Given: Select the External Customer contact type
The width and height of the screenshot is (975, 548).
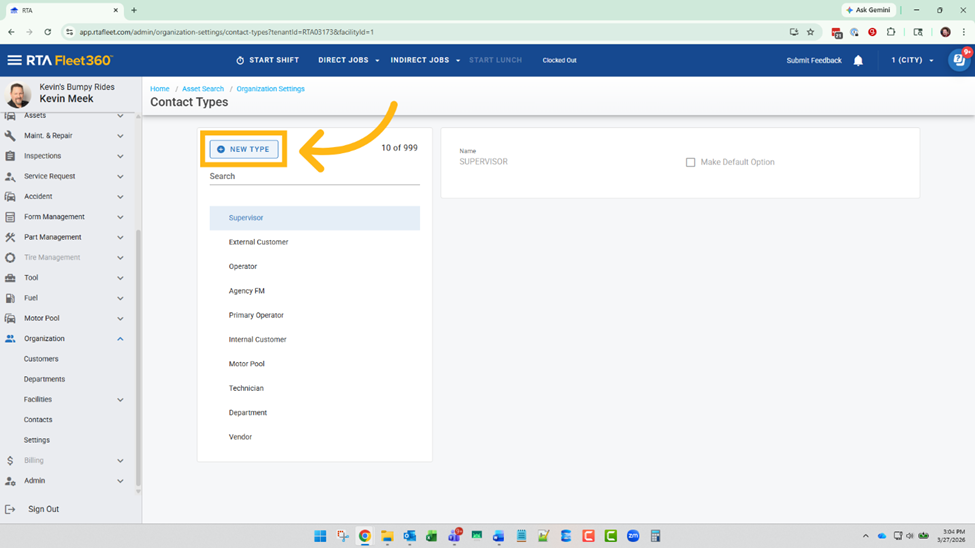Looking at the screenshot, I should pyautogui.click(x=258, y=242).
